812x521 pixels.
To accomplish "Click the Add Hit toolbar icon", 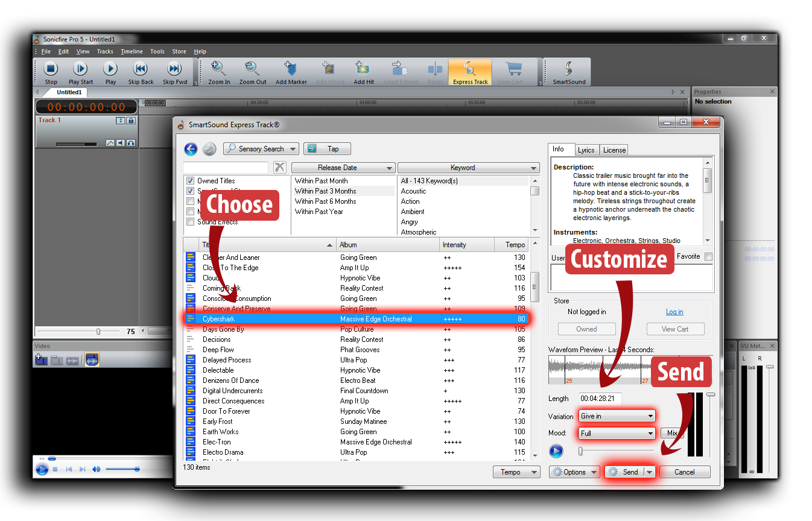I will (x=364, y=72).
